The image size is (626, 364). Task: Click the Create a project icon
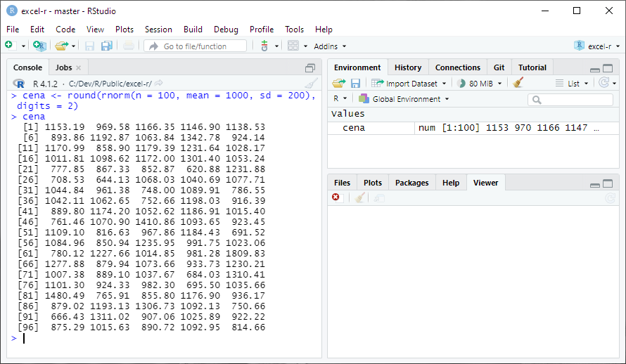(x=39, y=46)
